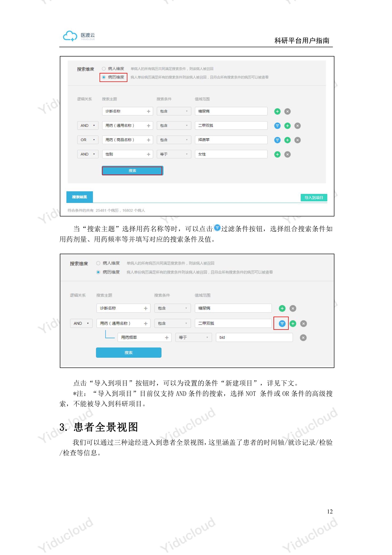Click 糖尿病 value field in upper figure
Image resolution: width=392 pixels, height=555 pixels.
(231, 111)
